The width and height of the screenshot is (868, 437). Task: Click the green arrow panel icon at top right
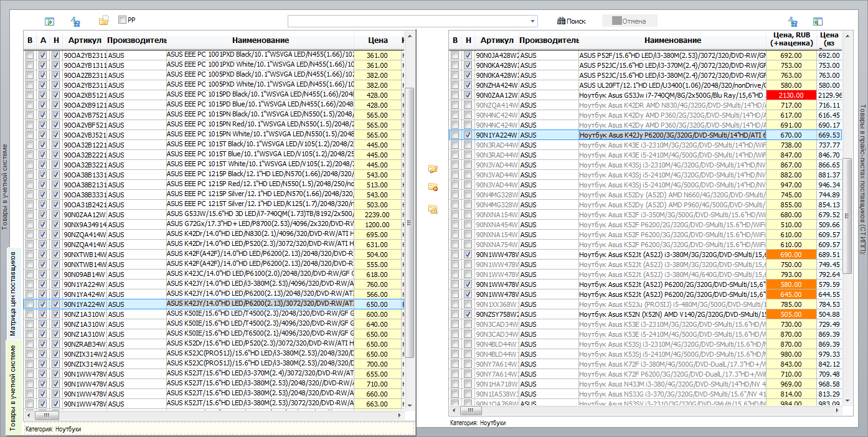818,21
